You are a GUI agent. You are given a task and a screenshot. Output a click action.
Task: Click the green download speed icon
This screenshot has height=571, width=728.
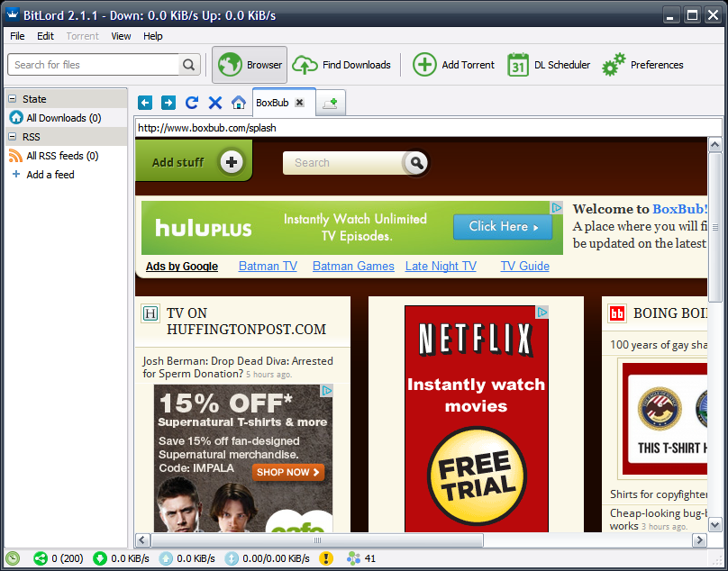(x=100, y=558)
